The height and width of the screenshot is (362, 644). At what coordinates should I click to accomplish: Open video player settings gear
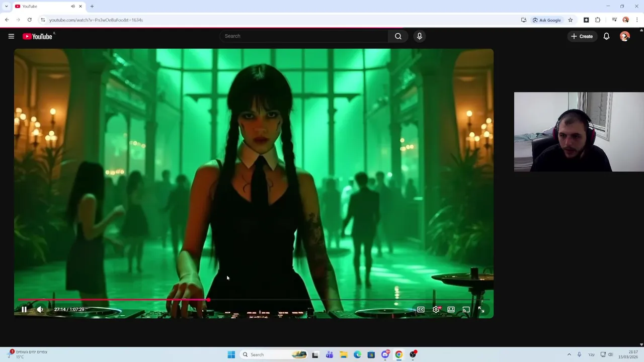[436, 310]
